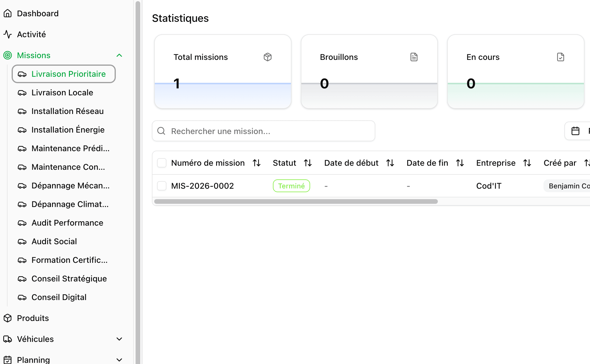The width and height of the screenshot is (590, 364).
Task: Collapse the Missions submenu chevron
Action: pyautogui.click(x=119, y=55)
